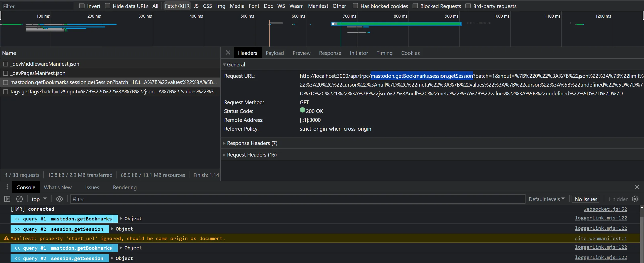Filter requests by Wasm
The image size is (644, 263).
[x=296, y=6]
